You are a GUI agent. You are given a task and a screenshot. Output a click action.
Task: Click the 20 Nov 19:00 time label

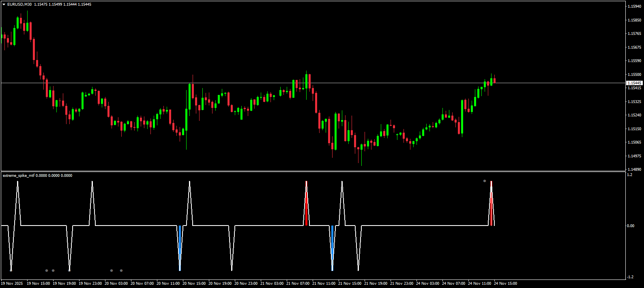220,284
